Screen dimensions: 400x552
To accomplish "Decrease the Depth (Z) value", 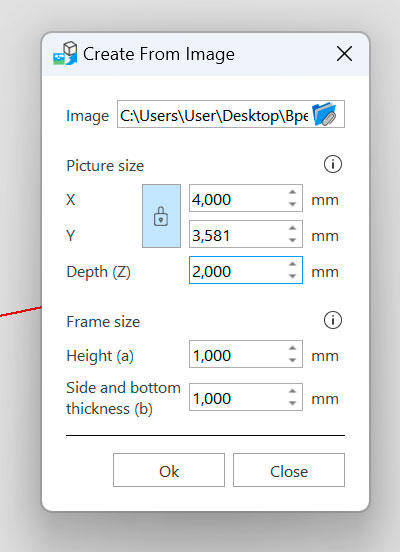I will (292, 276).
